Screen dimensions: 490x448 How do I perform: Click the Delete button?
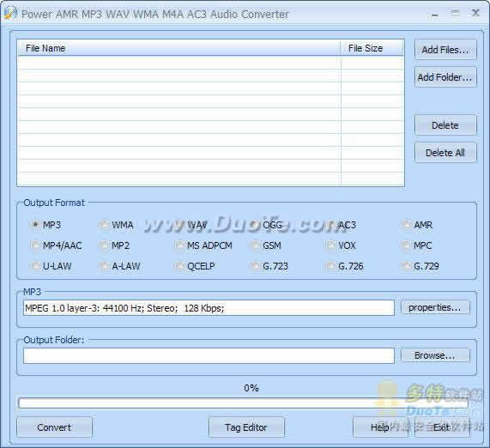[445, 125]
